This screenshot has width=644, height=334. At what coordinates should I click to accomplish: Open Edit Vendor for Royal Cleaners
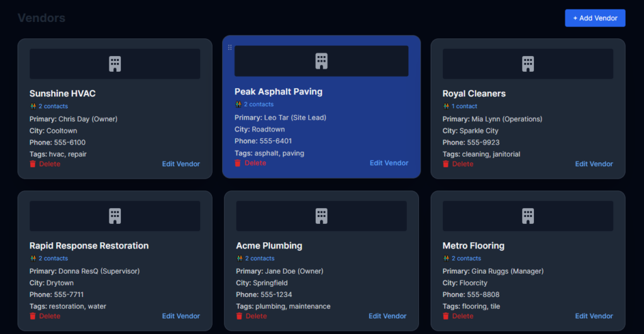[x=594, y=164]
